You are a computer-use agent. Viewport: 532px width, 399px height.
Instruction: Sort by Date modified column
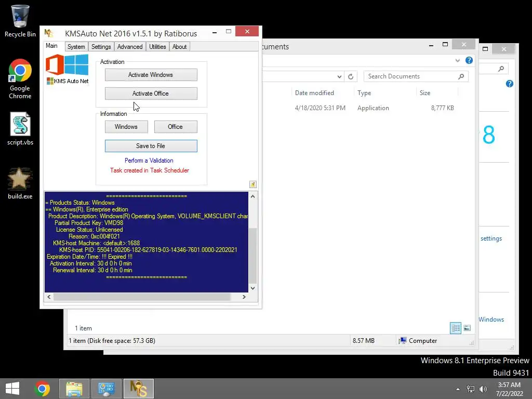click(314, 93)
